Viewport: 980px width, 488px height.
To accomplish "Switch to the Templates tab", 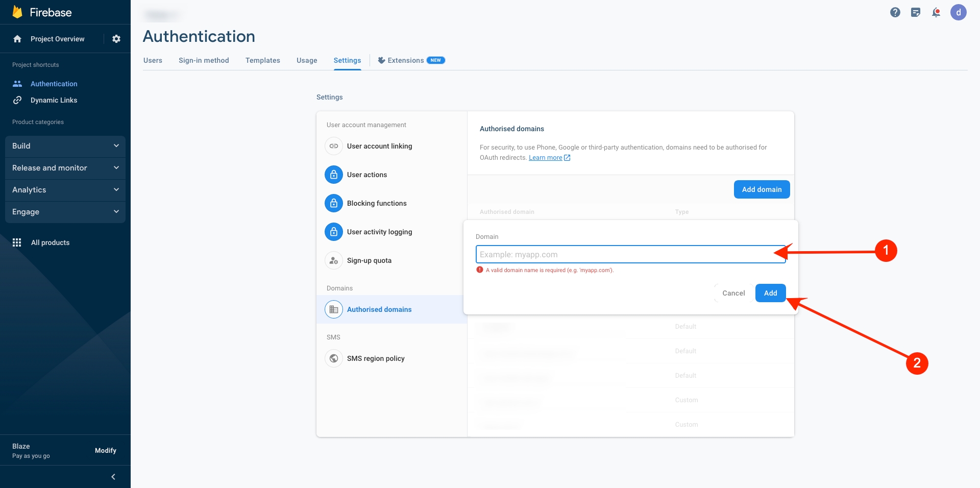I will click(262, 60).
